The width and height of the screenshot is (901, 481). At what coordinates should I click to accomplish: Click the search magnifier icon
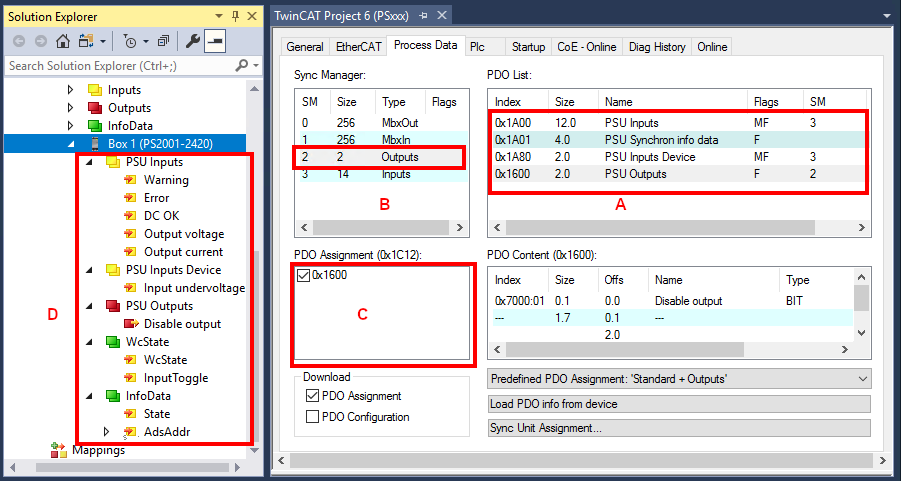click(x=242, y=66)
